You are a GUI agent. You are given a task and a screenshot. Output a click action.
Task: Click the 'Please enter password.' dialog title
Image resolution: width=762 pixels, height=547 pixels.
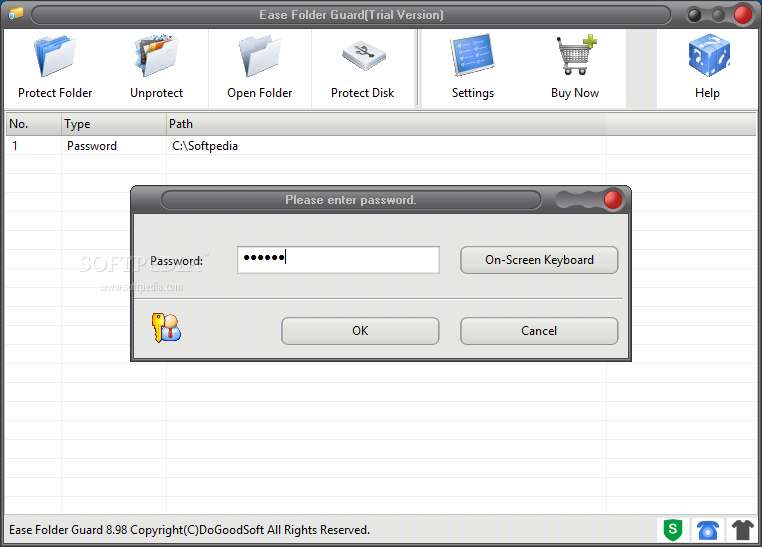(351, 200)
